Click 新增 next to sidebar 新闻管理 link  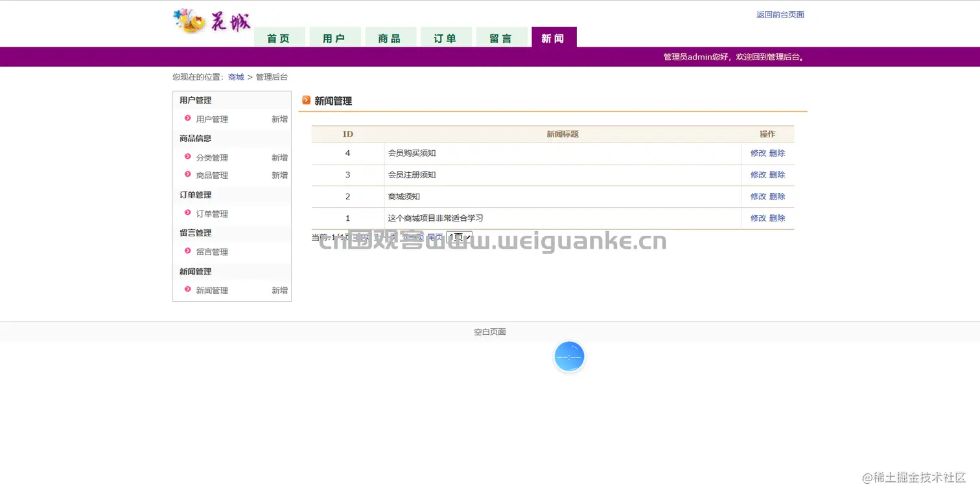tap(279, 291)
